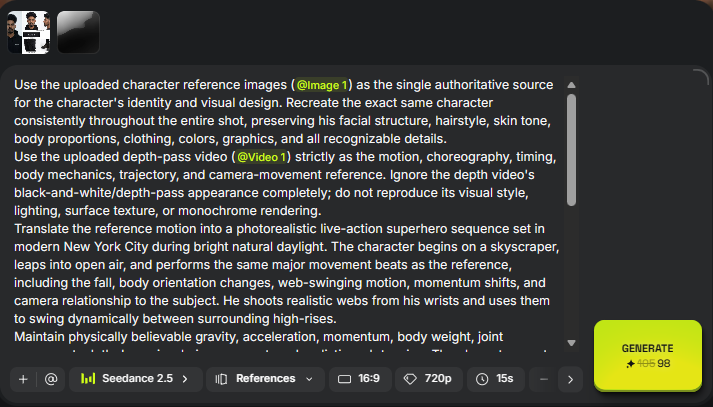Click the GENERATE button
713x407 pixels.
[648, 355]
